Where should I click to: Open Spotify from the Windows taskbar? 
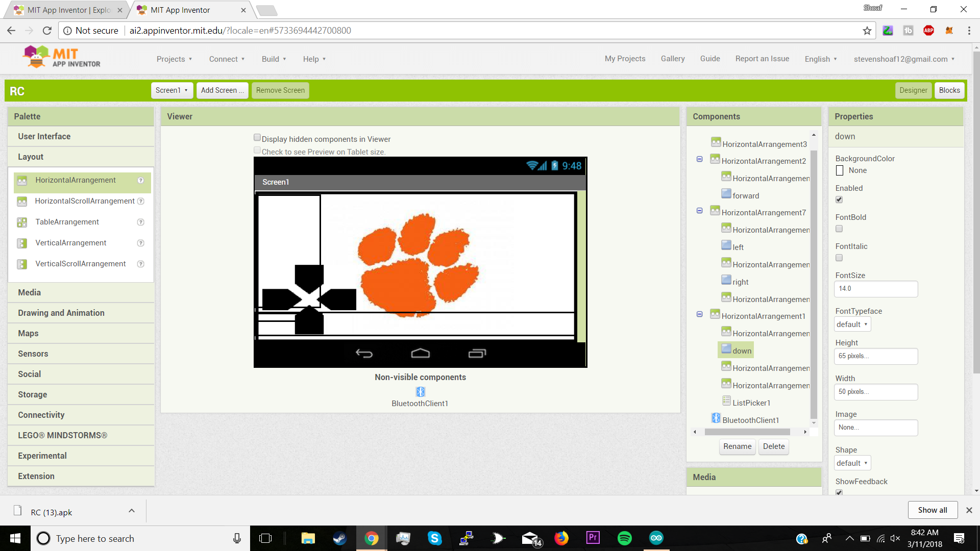(624, 538)
